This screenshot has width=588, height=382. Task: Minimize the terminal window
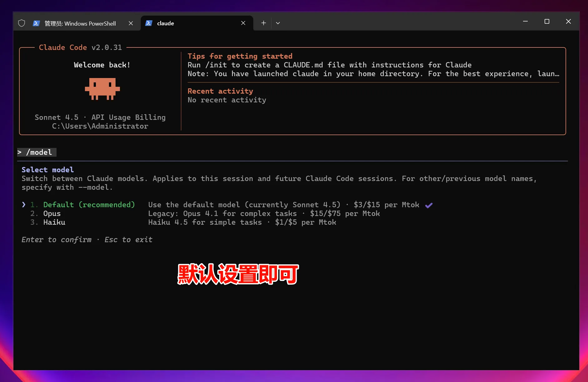pyautogui.click(x=525, y=22)
